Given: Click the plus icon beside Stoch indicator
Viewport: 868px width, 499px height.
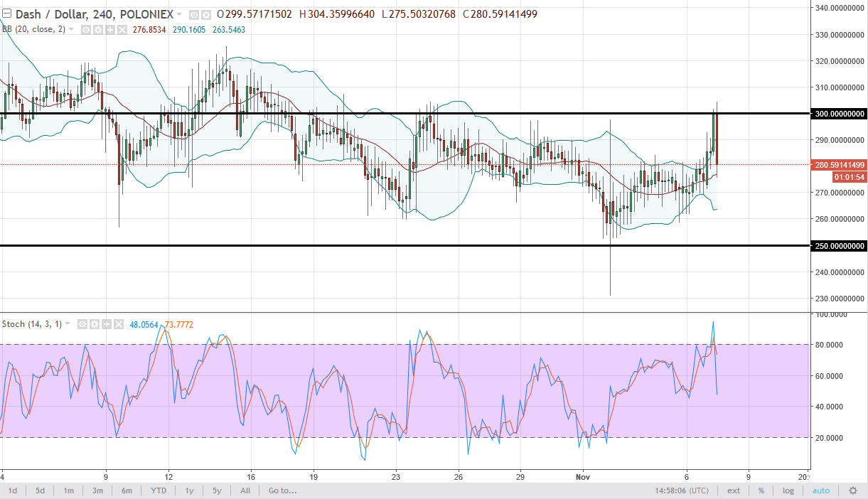Looking at the screenshot, I should [106, 324].
